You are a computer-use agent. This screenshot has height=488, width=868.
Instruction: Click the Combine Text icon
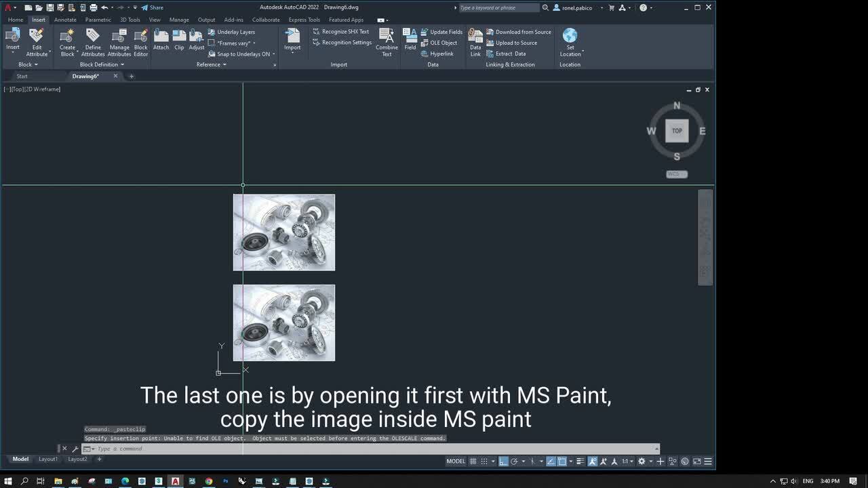tap(387, 42)
